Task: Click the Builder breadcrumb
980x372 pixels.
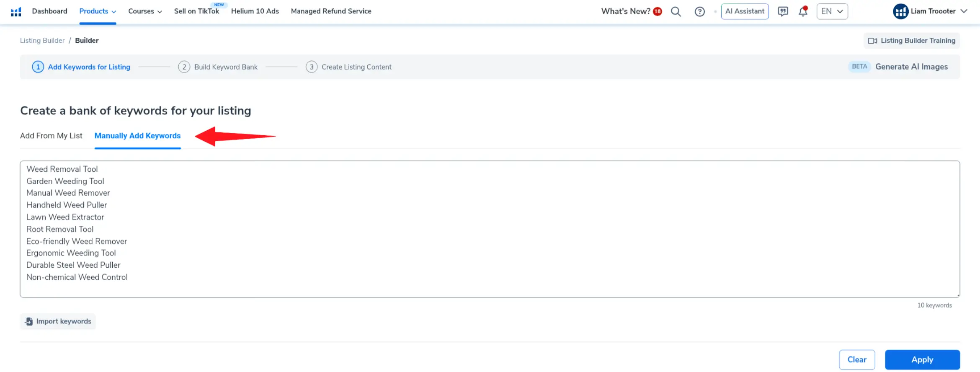Action: coord(87,41)
